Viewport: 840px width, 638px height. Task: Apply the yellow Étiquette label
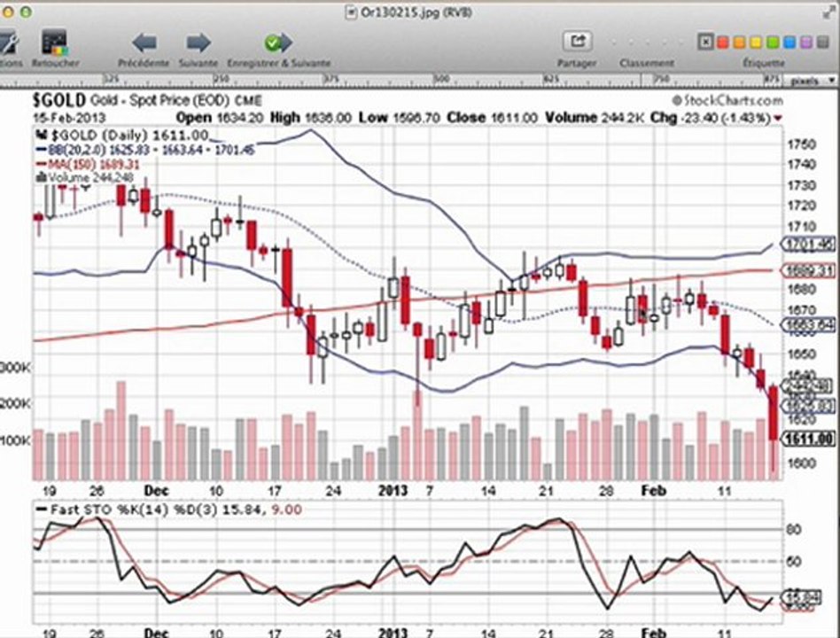pyautogui.click(x=756, y=42)
